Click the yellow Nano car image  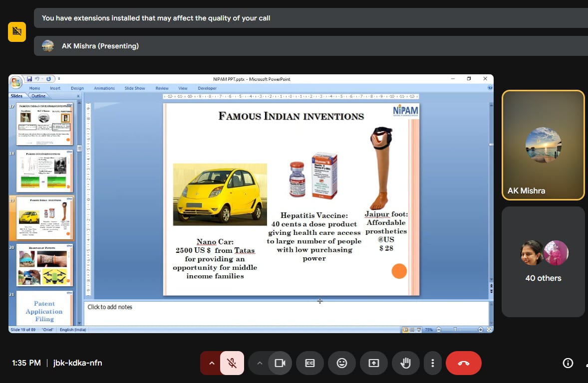tap(220, 194)
